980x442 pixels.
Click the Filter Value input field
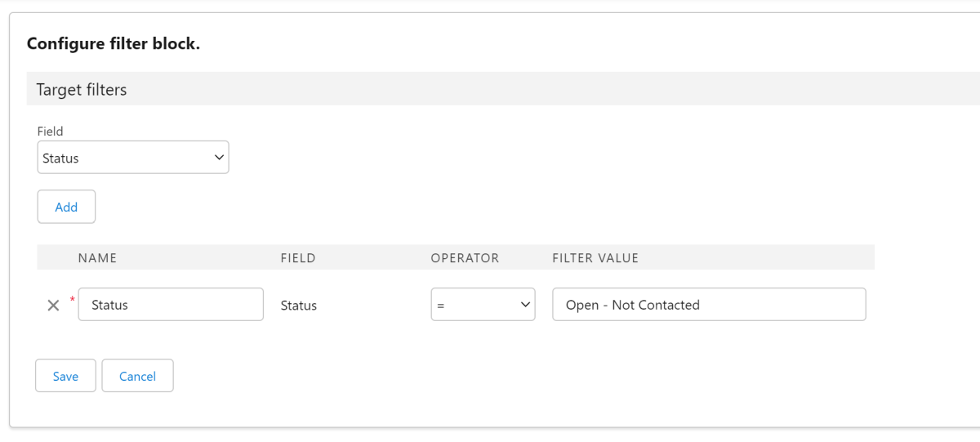(708, 305)
